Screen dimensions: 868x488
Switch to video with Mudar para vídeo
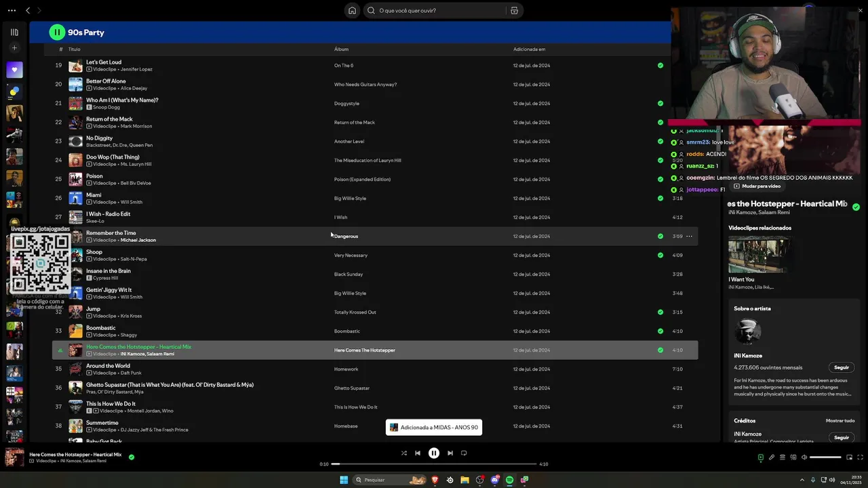coord(757,186)
